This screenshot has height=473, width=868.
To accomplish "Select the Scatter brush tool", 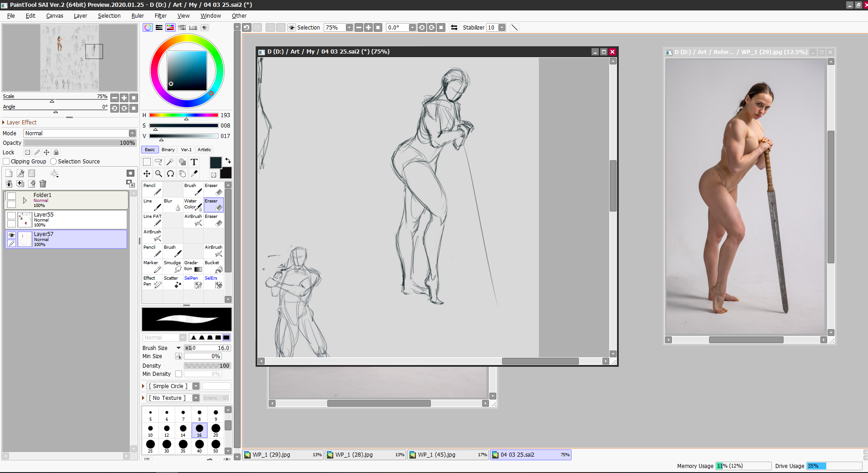I will pos(173,282).
